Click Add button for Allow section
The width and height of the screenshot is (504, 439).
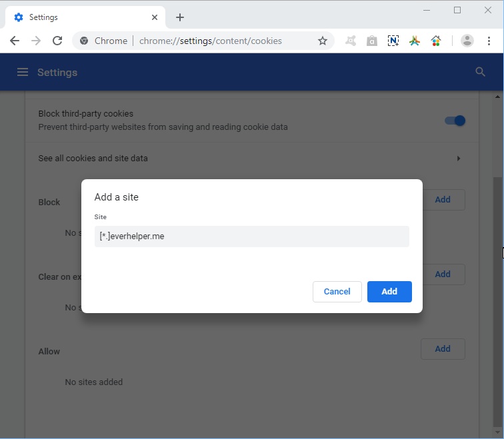point(443,349)
